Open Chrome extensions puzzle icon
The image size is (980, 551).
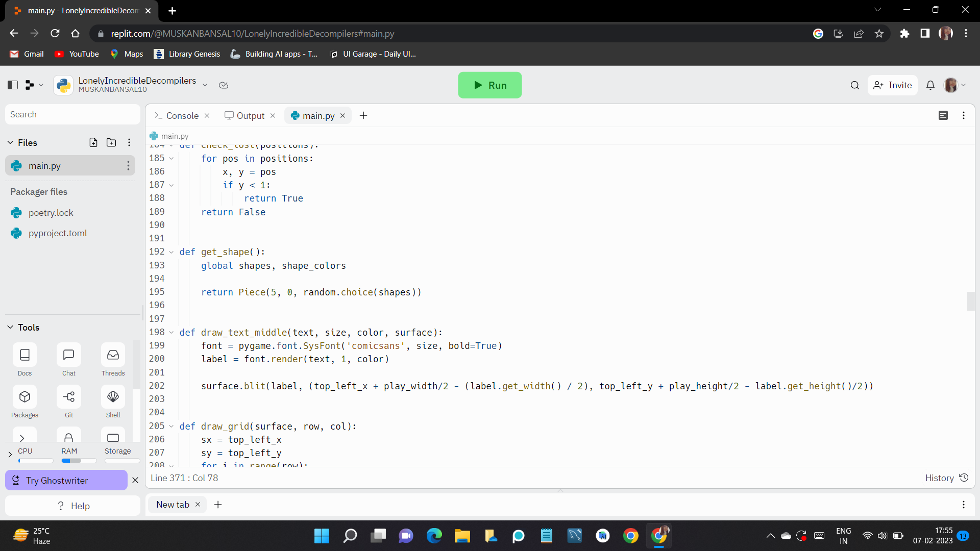[x=904, y=34]
